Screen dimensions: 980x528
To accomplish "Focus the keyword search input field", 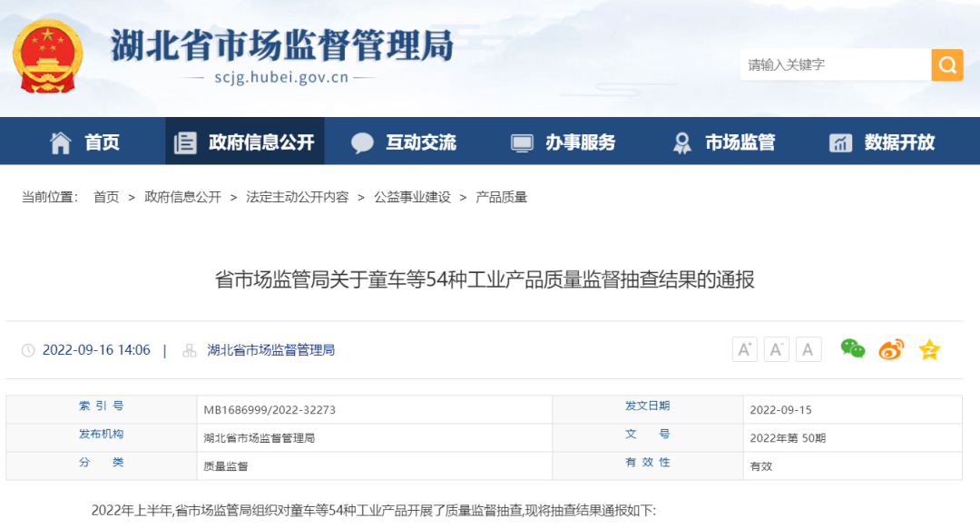I will click(835, 64).
